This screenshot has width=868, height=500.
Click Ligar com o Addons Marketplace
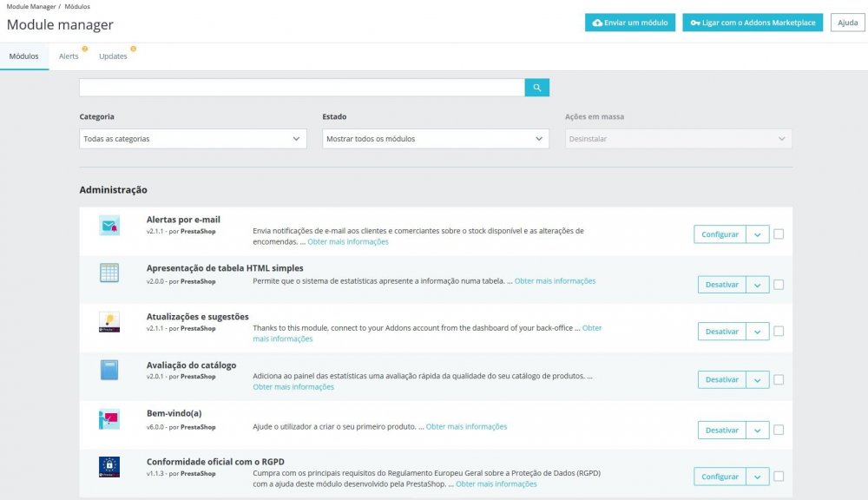click(753, 23)
